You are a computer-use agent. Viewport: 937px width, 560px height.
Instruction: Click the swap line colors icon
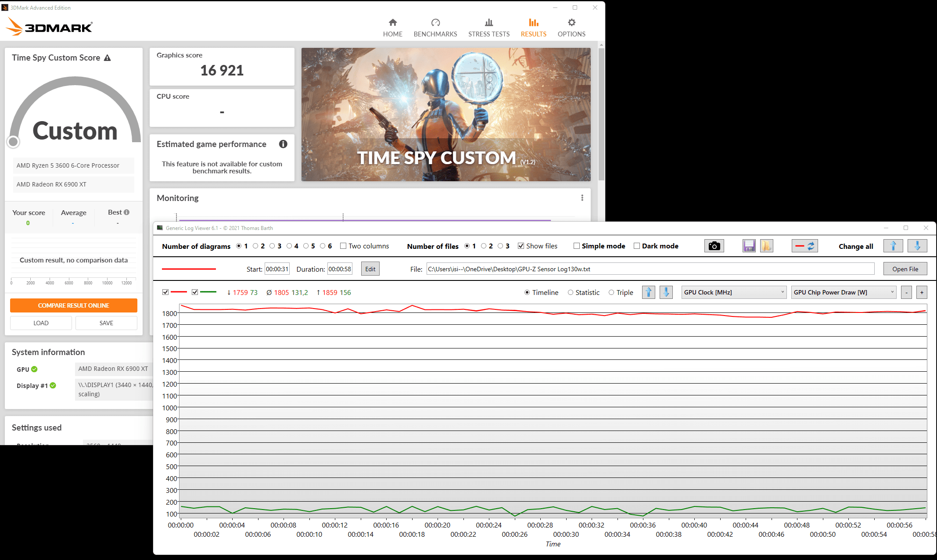click(x=805, y=246)
